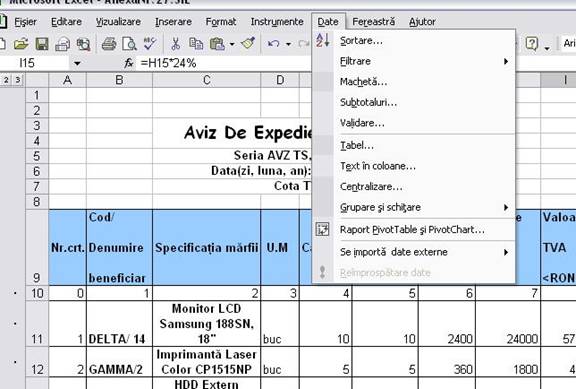Select column C header

(206, 80)
